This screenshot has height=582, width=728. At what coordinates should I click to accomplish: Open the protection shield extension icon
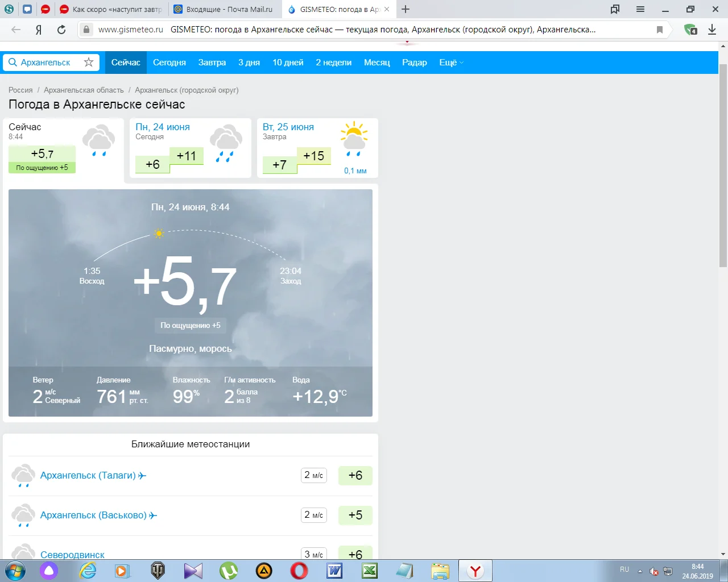[x=690, y=30]
